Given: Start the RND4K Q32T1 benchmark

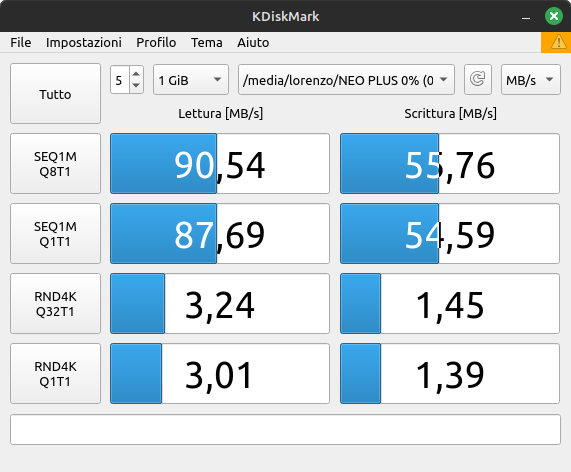Looking at the screenshot, I should (x=55, y=303).
